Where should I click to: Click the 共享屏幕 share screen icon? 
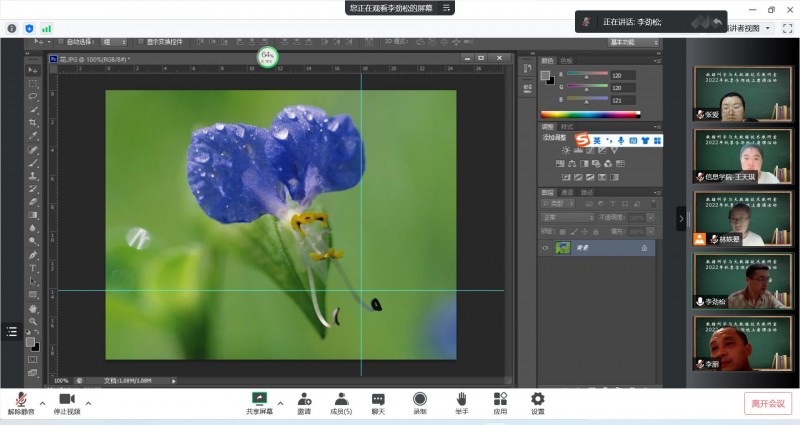tap(259, 399)
